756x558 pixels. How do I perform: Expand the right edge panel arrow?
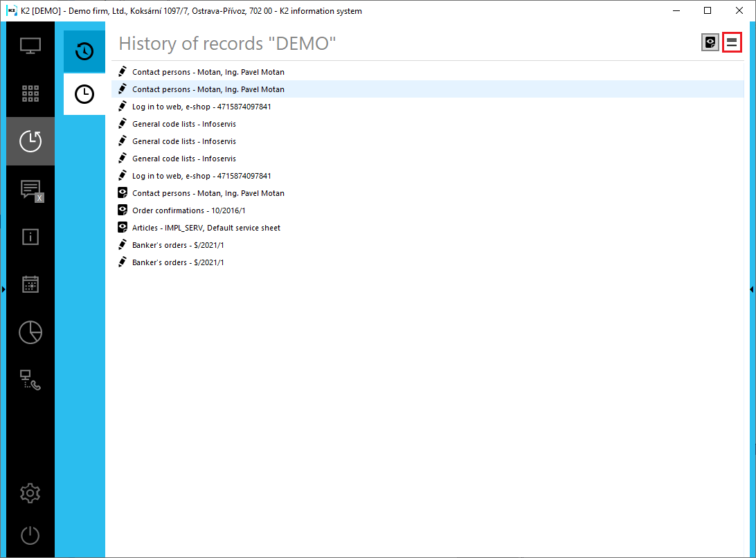[752, 289]
